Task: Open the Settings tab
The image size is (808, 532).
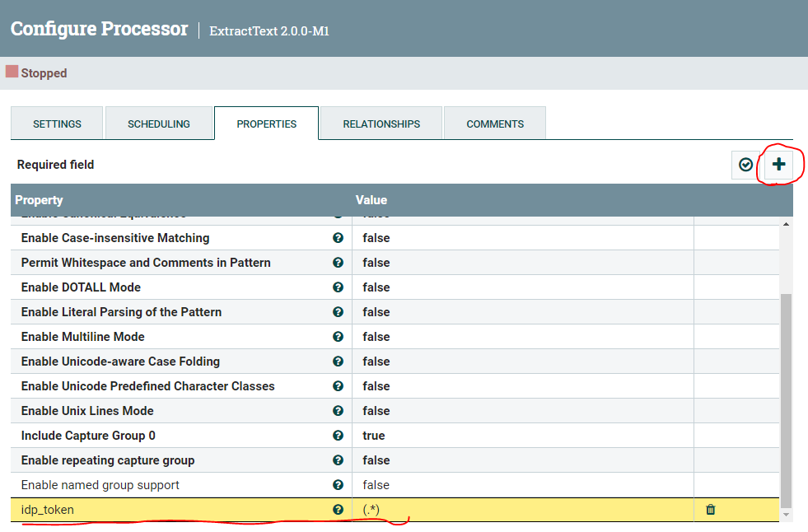Action: tap(57, 124)
